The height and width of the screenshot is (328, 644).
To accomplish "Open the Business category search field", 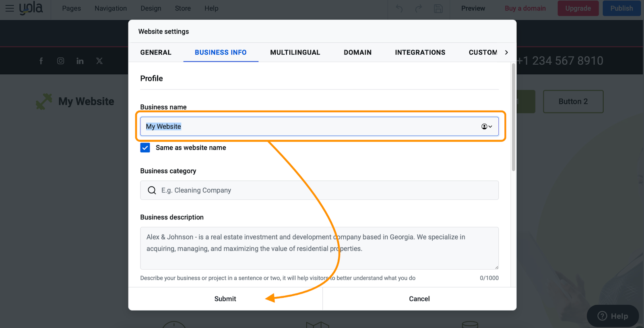I will tap(319, 190).
